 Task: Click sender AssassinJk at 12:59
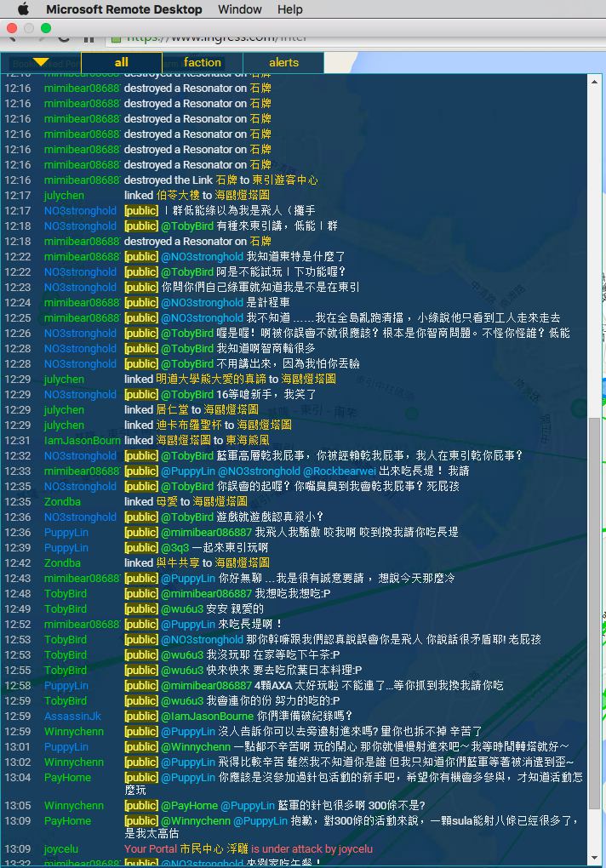tap(72, 717)
